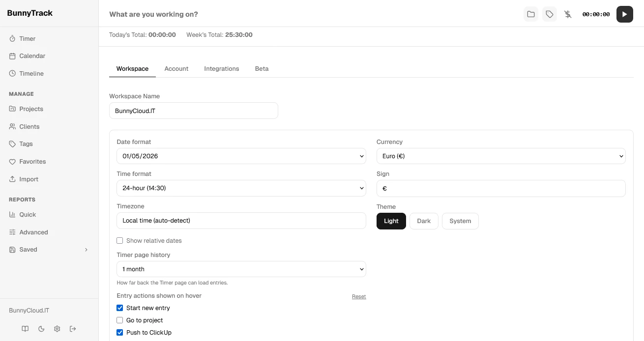Open the Date format dropdown
Viewport: 644px width, 341px height.
point(241,156)
